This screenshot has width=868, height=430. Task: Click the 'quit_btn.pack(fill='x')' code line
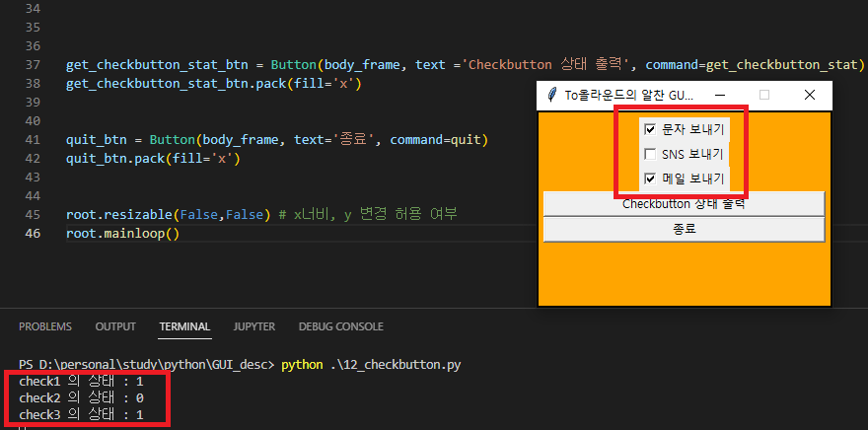point(153,158)
